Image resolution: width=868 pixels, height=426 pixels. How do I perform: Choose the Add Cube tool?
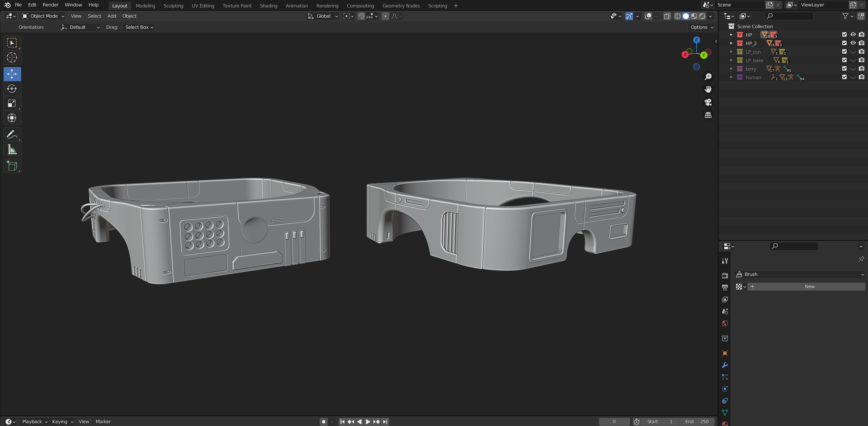point(12,166)
